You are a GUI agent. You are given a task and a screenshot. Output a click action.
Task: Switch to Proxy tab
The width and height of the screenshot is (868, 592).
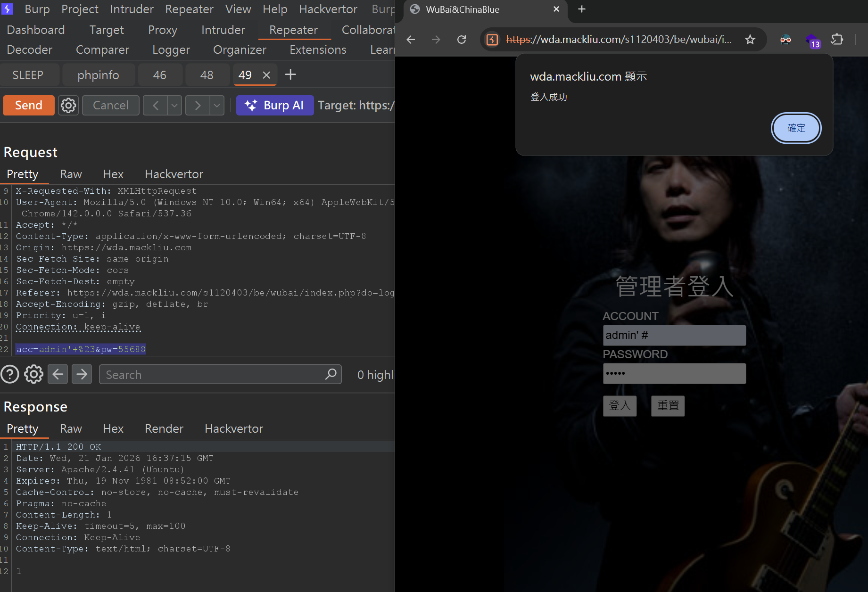[x=163, y=30]
